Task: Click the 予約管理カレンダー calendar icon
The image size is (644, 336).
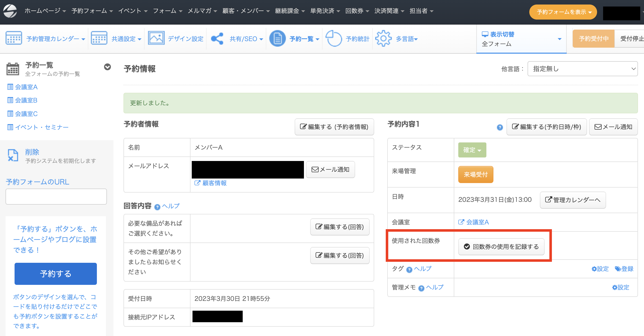Action: click(14, 38)
